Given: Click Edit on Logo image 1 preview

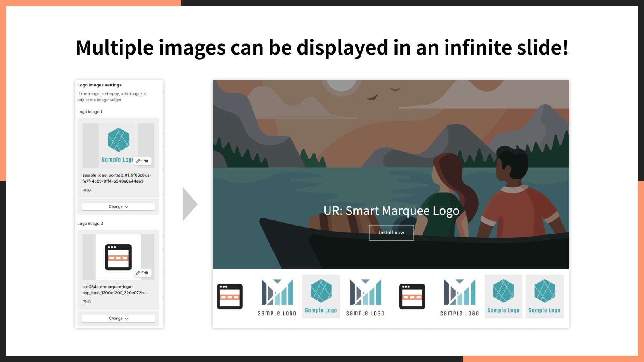Looking at the screenshot, I should tap(142, 161).
